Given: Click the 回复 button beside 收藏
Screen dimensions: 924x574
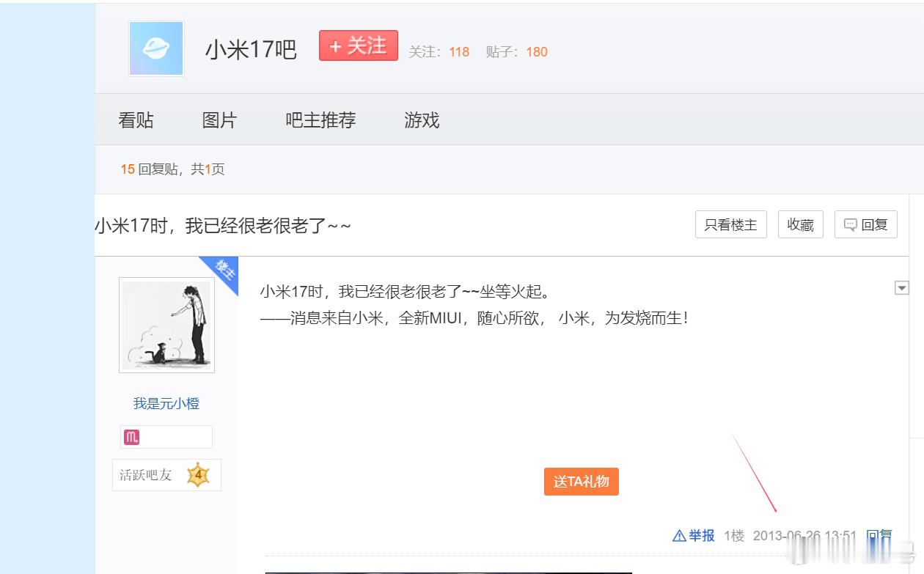Looking at the screenshot, I should point(866,224).
